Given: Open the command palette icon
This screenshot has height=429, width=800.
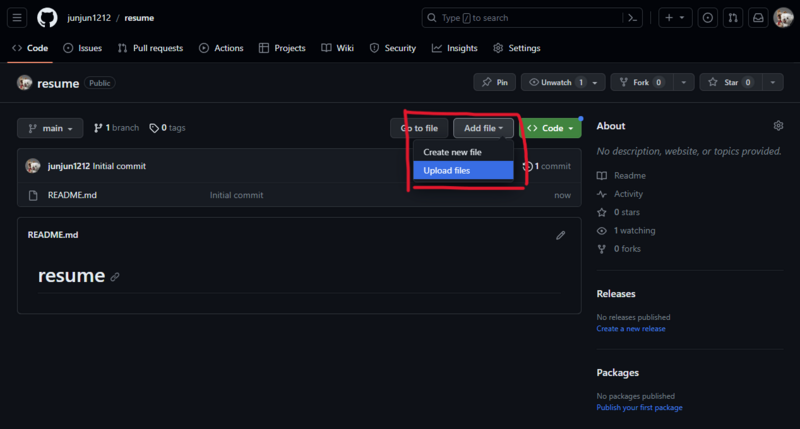Looking at the screenshot, I should click(633, 18).
